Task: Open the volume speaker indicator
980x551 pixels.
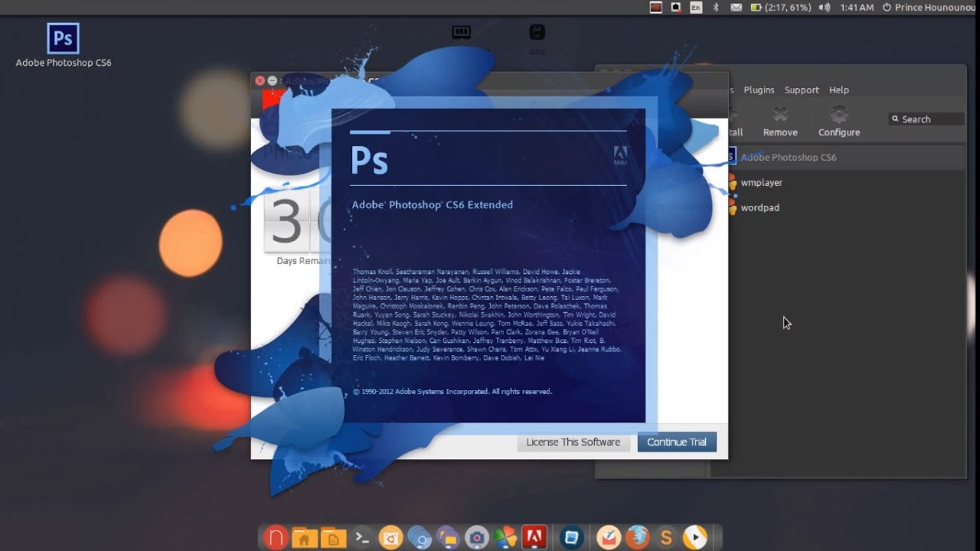Action: [825, 7]
